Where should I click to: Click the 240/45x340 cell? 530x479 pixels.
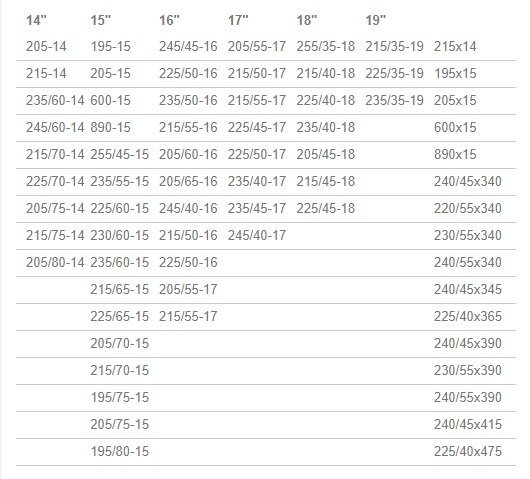point(468,182)
